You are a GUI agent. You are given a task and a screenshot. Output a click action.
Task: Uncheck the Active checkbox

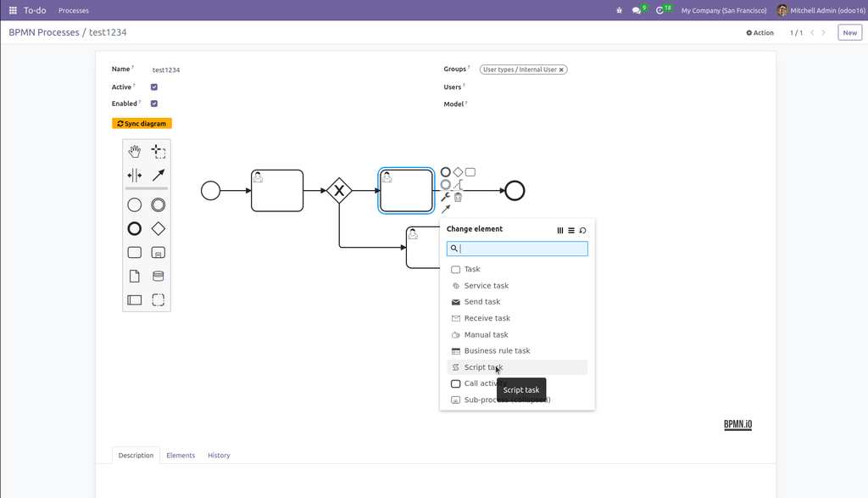click(154, 87)
